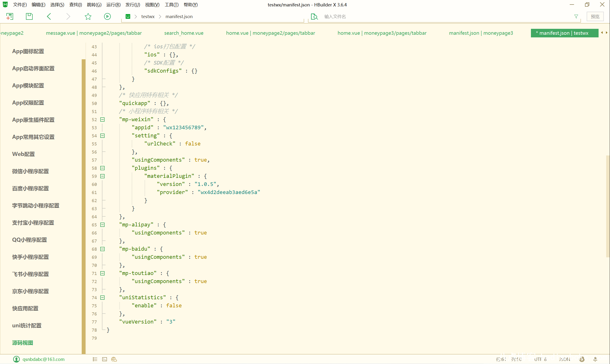Collapse the mp-weixin block at line 52

103,120
